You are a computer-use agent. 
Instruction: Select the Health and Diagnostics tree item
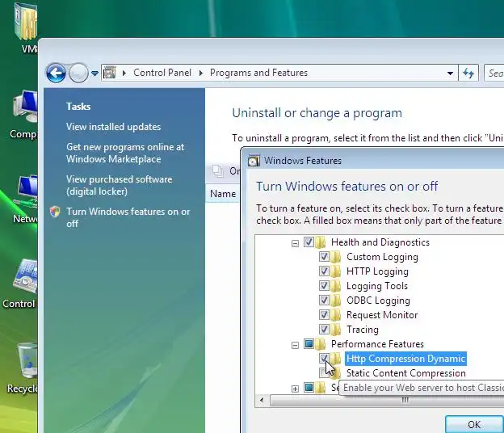(380, 242)
